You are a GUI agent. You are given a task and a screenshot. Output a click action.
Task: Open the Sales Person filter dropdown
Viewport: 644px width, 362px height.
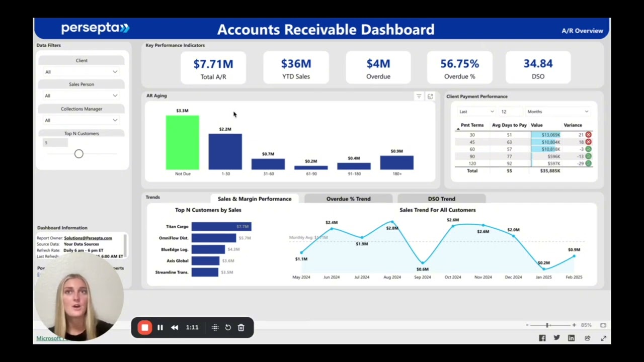[82, 96]
